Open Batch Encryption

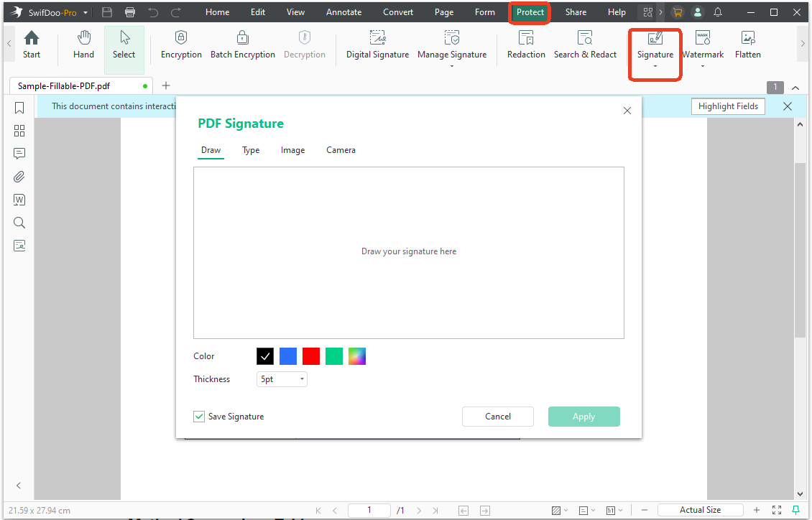pyautogui.click(x=242, y=45)
